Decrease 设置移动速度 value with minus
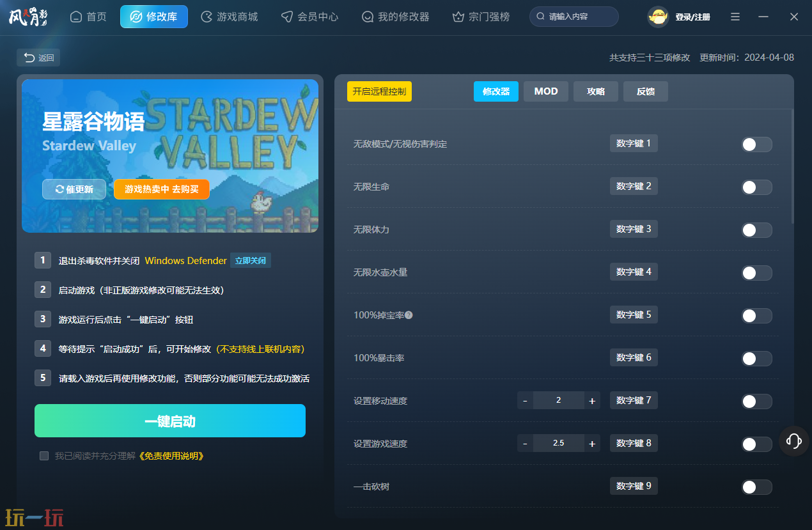This screenshot has width=812, height=530. click(x=526, y=401)
